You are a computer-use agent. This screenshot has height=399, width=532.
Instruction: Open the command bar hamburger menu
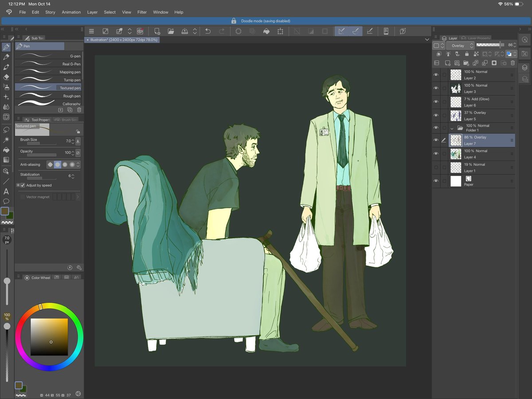tap(91, 31)
